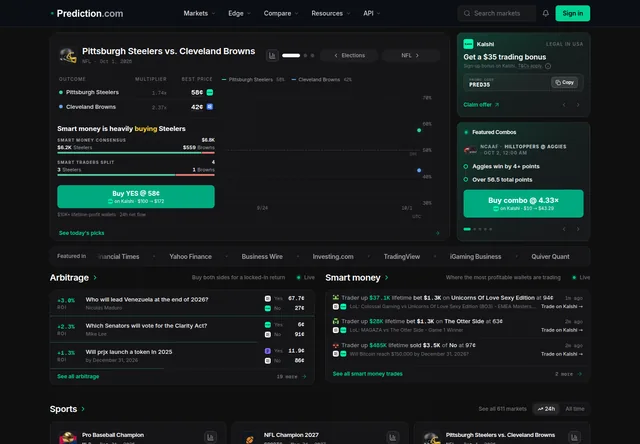Click Yes exchange icon for Venezuela arbitrage row
Viewport: 640px width, 444px height.
click(268, 299)
